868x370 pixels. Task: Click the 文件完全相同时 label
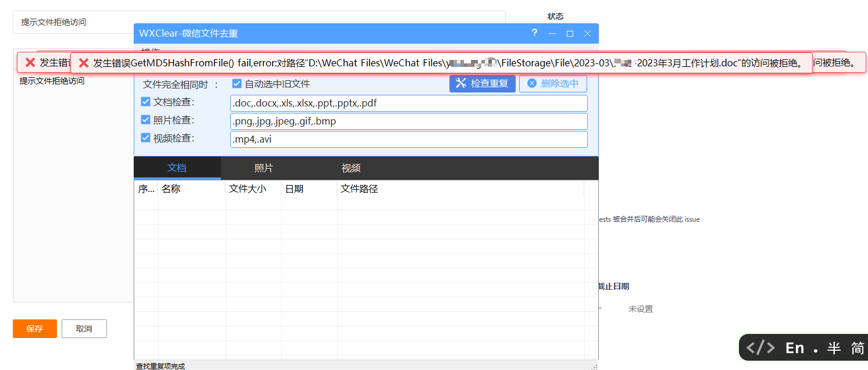point(181,84)
